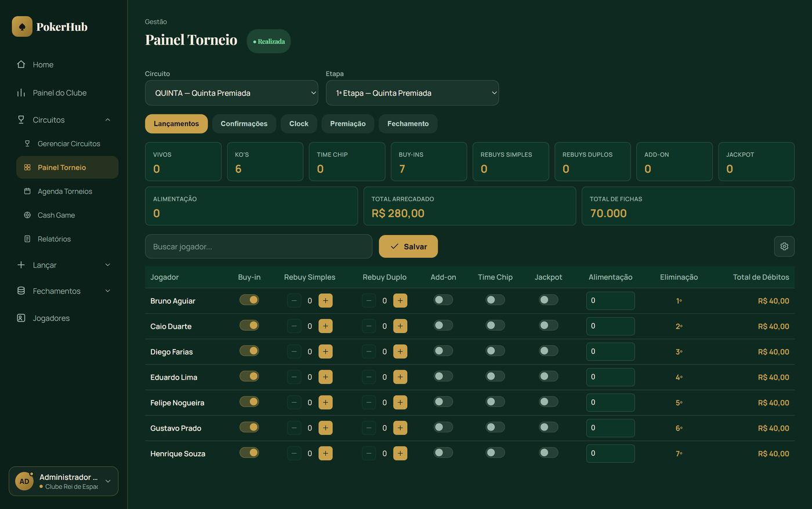Enable Jackpot for Felipe Nogueira

click(548, 402)
